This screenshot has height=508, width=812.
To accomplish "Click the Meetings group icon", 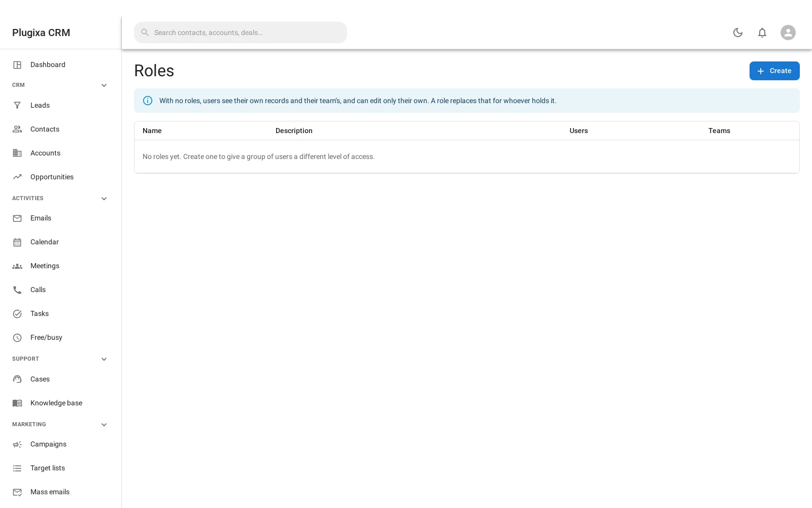I will pyautogui.click(x=17, y=266).
